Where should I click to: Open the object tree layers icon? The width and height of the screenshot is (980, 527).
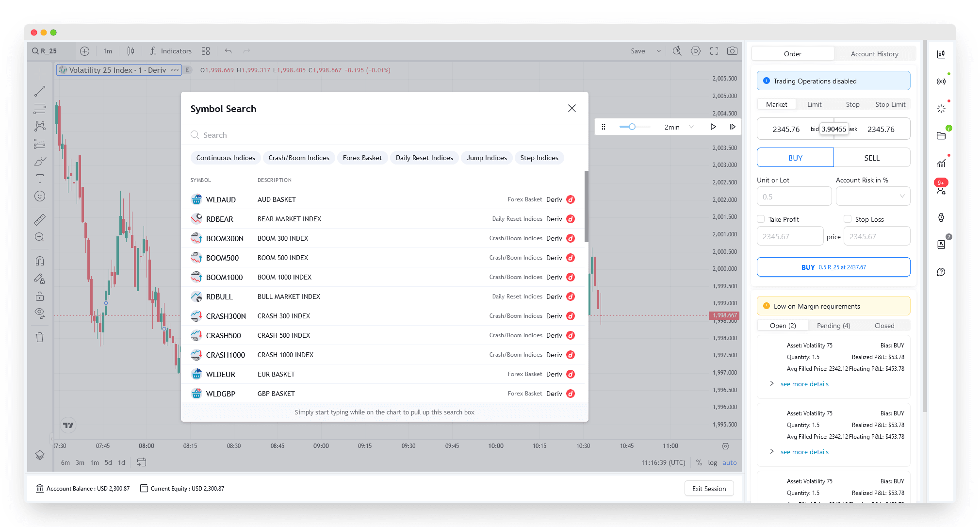coord(40,455)
